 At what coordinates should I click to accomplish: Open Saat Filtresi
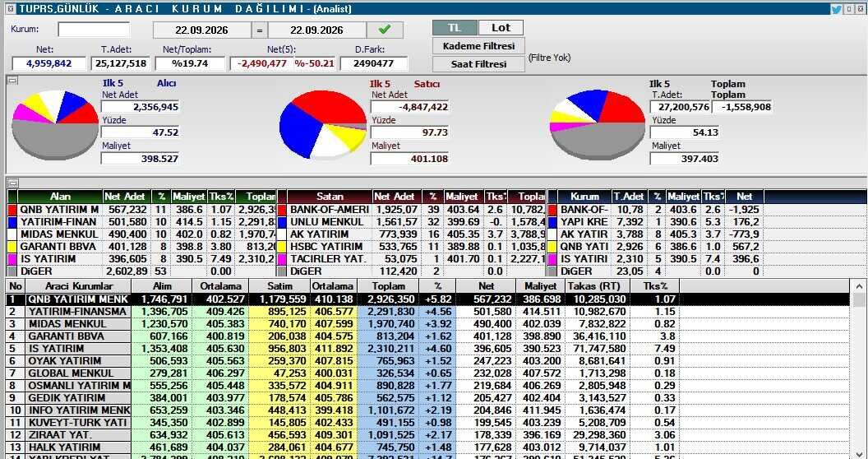[478, 63]
